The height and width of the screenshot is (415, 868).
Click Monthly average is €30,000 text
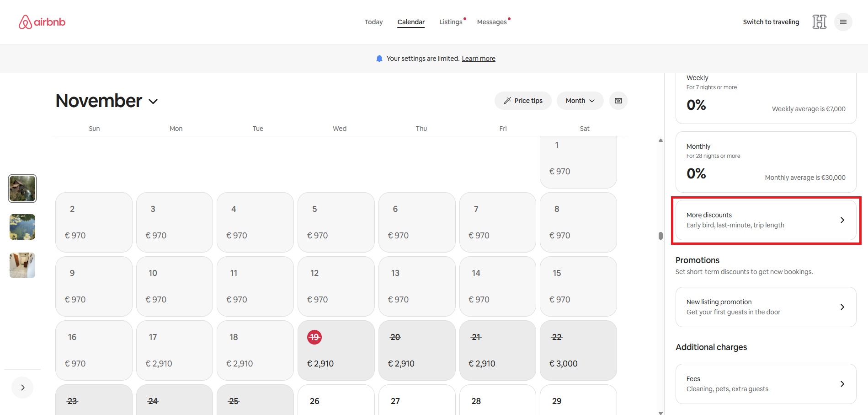[x=805, y=178]
